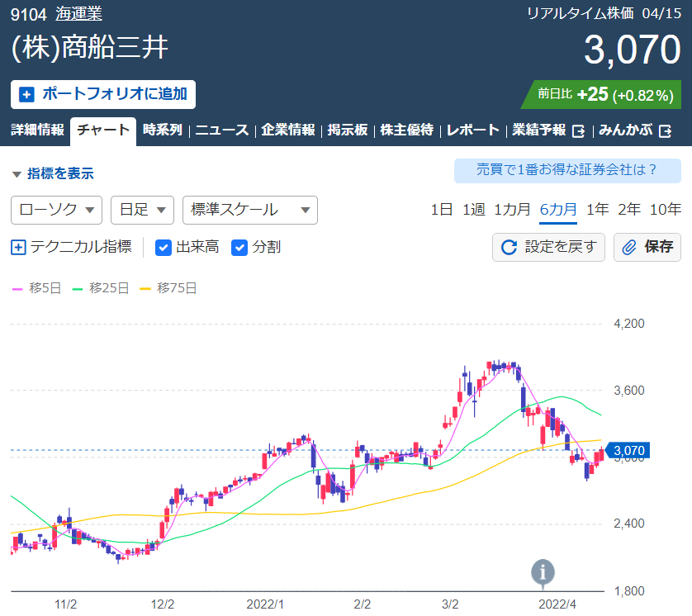The height and width of the screenshot is (616, 692).
Task: Open the 詳細情報 tab
Action: pos(37,130)
